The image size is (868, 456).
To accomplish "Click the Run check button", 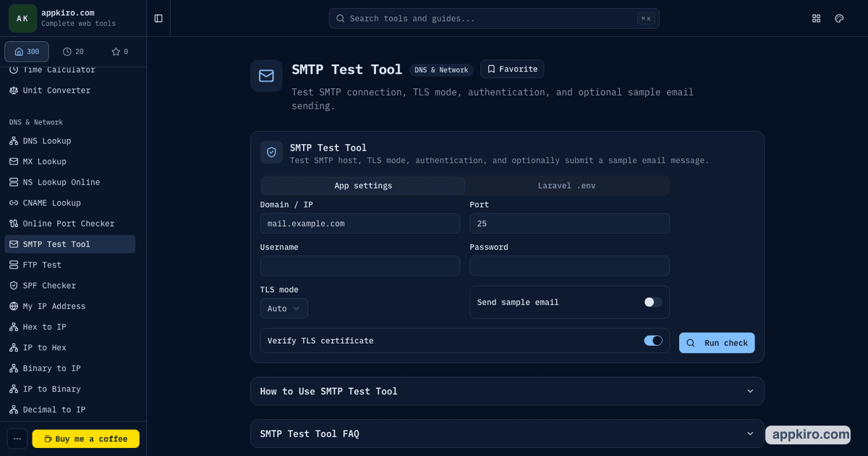I will point(717,343).
